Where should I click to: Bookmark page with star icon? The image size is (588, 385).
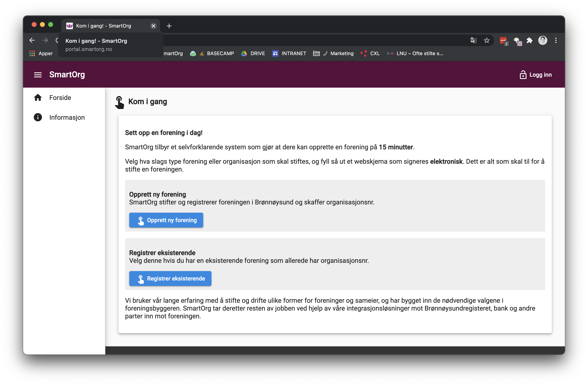click(x=486, y=40)
